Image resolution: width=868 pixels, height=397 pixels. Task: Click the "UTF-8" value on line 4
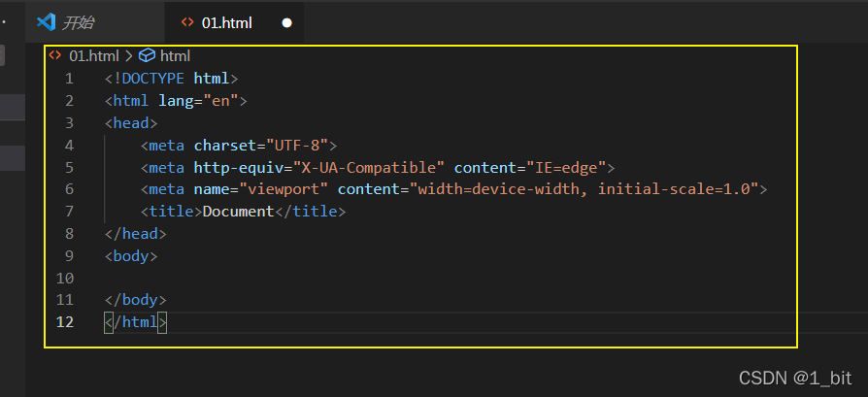point(297,145)
